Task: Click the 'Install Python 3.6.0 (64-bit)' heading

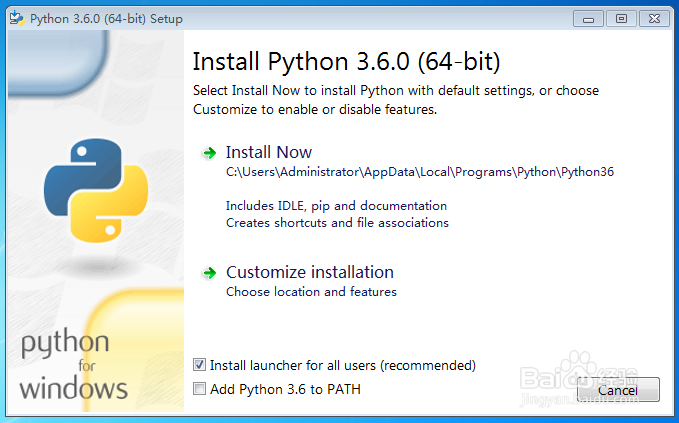Action: (x=345, y=61)
